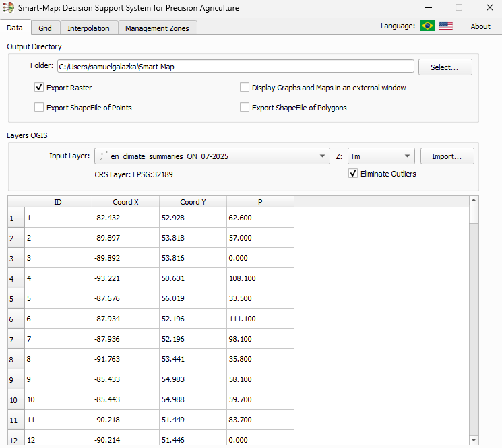Viewport: 502px width, 448px height.
Task: Enable Export ShapeFile of Polygons
Action: point(245,108)
